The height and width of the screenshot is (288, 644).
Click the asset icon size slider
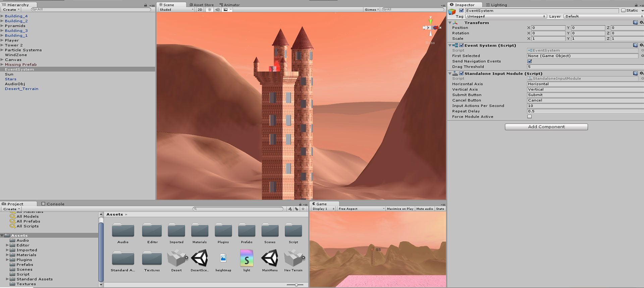296,285
